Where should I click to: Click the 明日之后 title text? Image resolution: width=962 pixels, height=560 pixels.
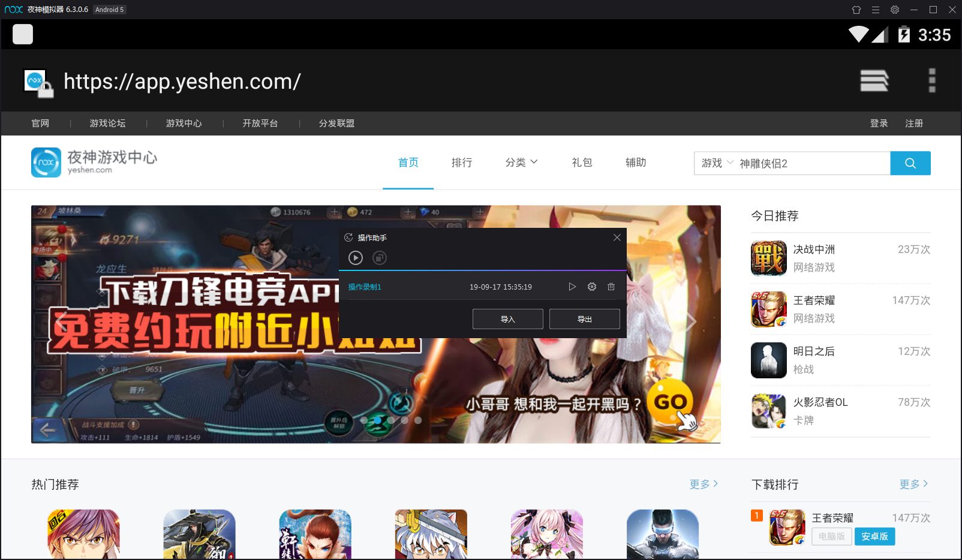click(x=814, y=351)
